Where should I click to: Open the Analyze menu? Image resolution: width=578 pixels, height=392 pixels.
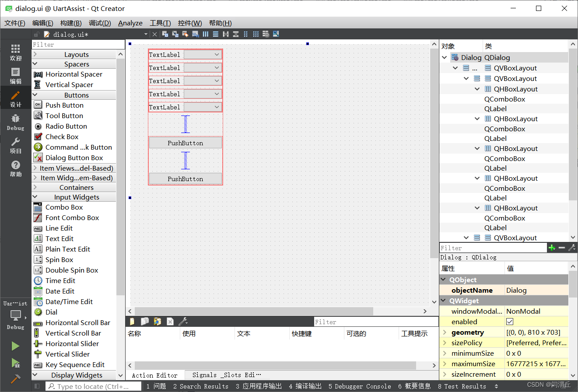tap(130, 23)
